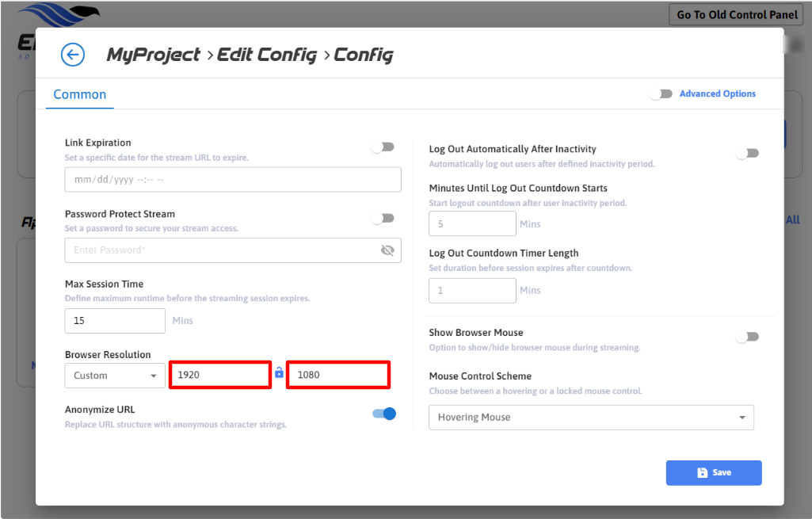Expand the Hovering Mouse control scheme dropdown
The image size is (812, 519).
[x=591, y=418]
